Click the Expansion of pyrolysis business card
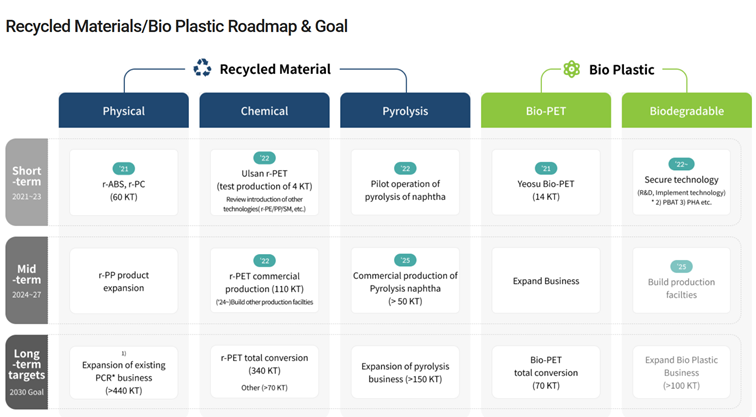756x417 pixels. pos(405,372)
